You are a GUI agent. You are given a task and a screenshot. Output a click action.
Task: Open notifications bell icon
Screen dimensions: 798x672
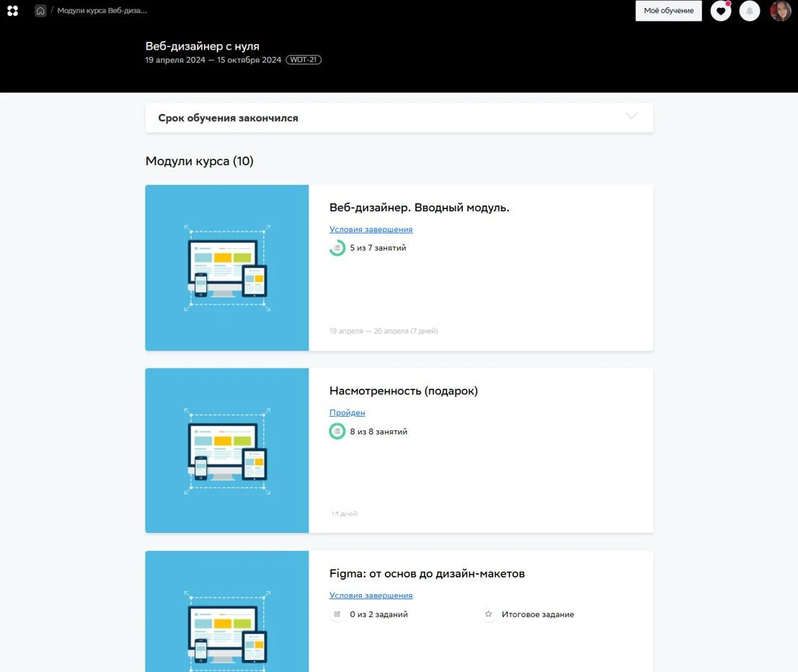749,11
